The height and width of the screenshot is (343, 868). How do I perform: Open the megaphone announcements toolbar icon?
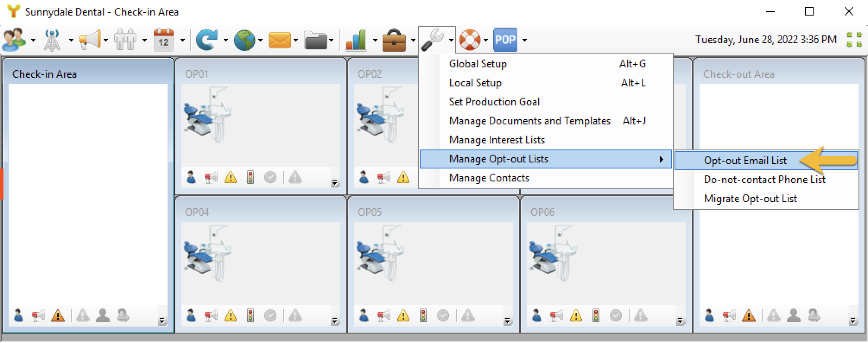pyautogui.click(x=91, y=40)
